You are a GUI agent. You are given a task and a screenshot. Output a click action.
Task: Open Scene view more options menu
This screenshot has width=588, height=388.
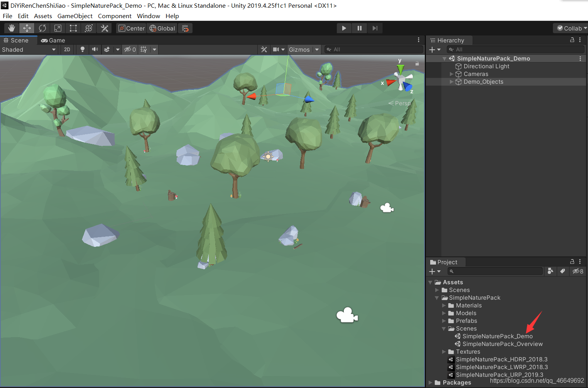point(419,40)
